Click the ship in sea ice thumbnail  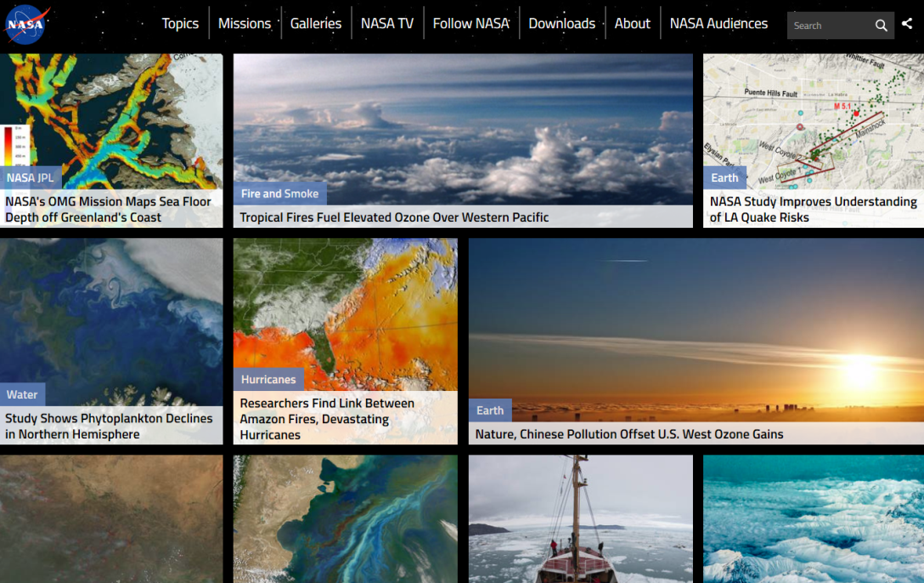pos(580,518)
